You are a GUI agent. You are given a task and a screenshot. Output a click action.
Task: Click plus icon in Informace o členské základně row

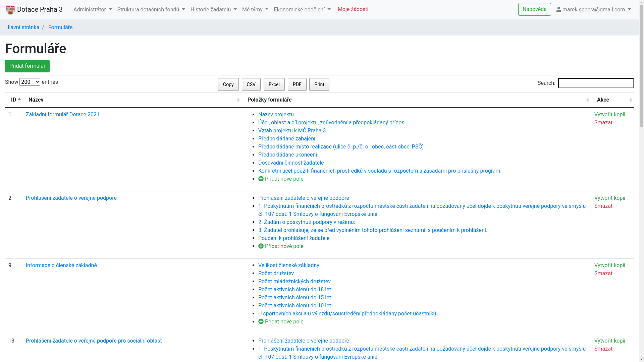pos(261,322)
